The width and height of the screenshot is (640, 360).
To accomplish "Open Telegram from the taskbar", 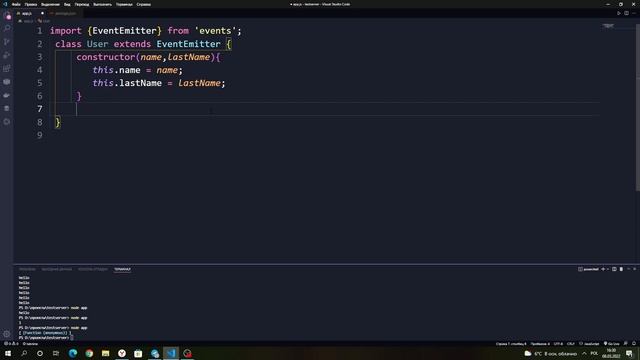I will coord(155,353).
